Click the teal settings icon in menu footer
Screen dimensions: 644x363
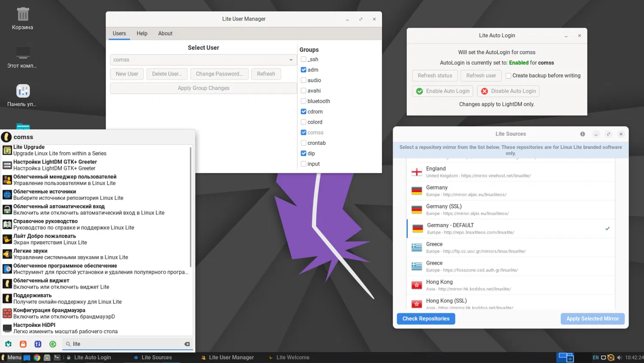tap(8, 344)
